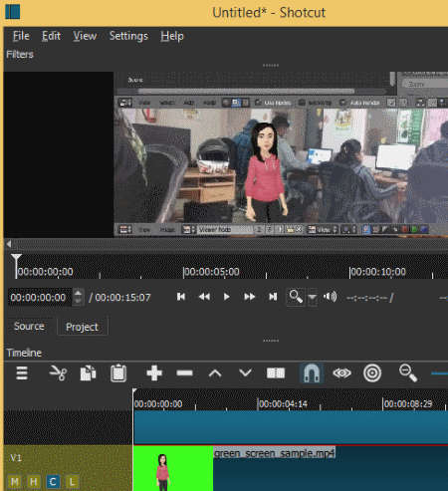Skip to the next point

[273, 297]
